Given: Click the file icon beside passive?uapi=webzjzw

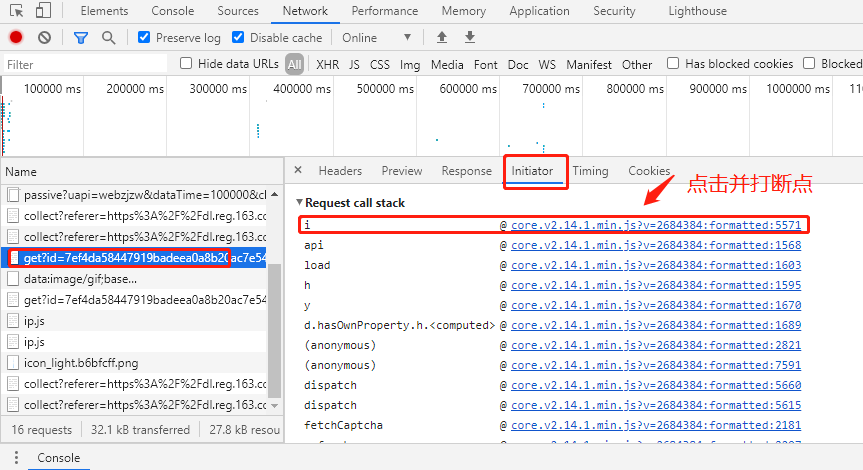Looking at the screenshot, I should (13, 195).
